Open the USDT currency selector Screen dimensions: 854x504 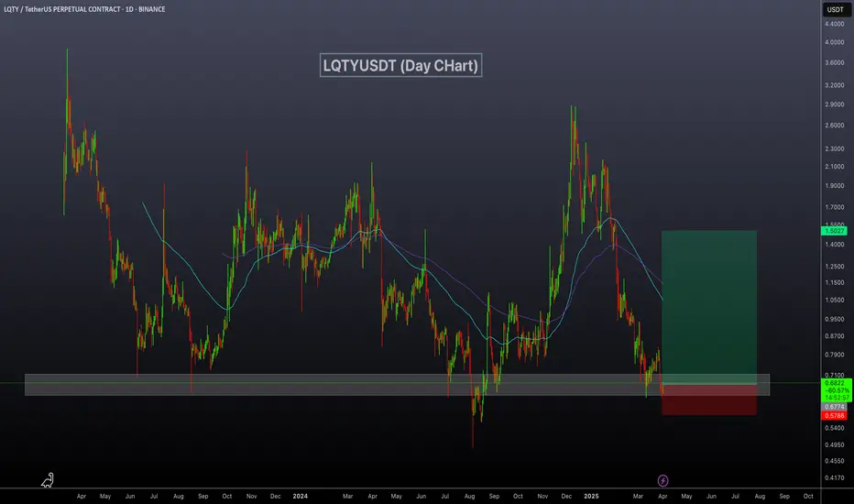pyautogui.click(x=835, y=9)
